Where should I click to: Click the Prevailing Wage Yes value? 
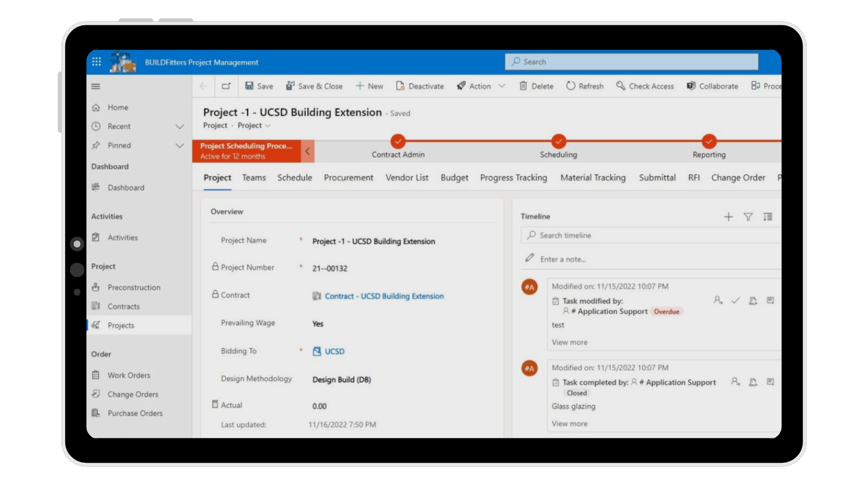pos(318,324)
